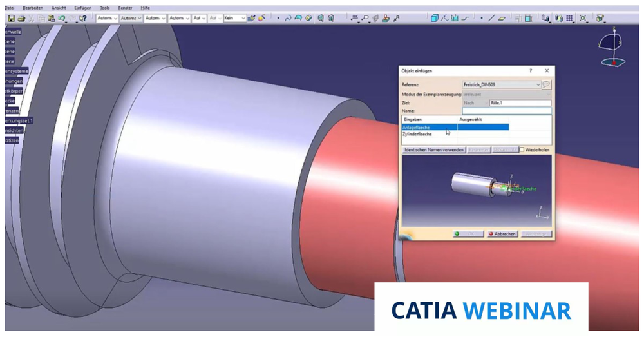Click the Ausgewählt column header
Screen dimensions: 644x337
(x=470, y=120)
